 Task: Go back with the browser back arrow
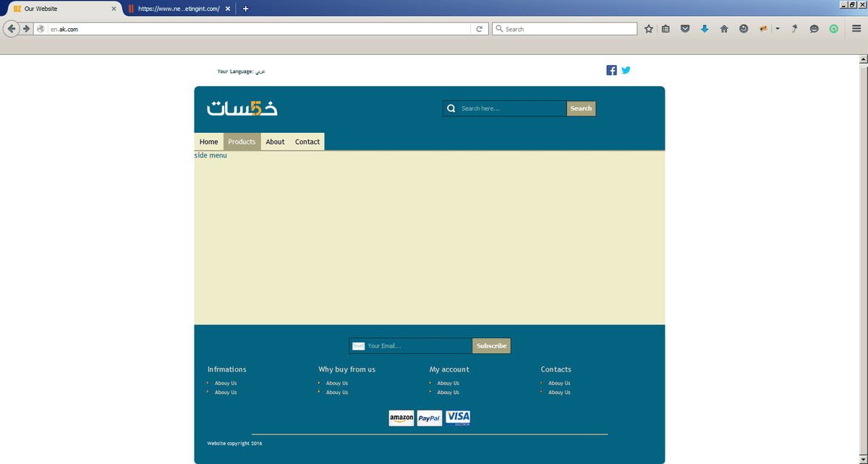(12, 29)
